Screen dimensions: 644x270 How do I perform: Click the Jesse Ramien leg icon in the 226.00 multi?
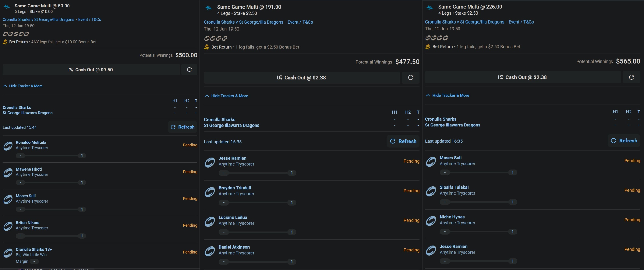click(431, 250)
